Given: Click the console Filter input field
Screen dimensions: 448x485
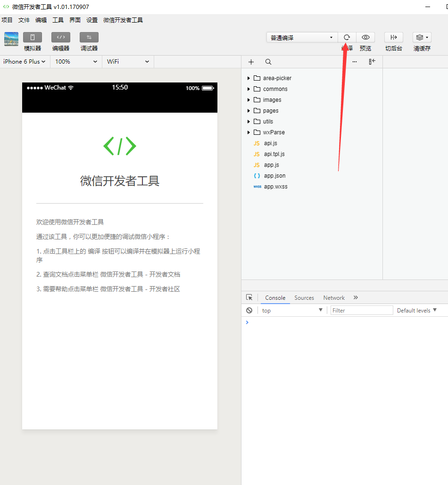Looking at the screenshot, I should coord(362,310).
